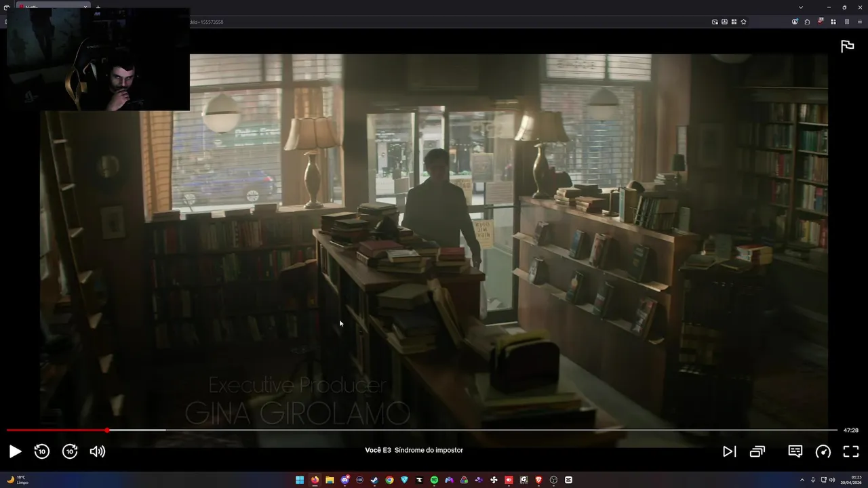This screenshot has height=488, width=868.
Task: Open Firefox application menu hamburger
Action: [860, 22]
